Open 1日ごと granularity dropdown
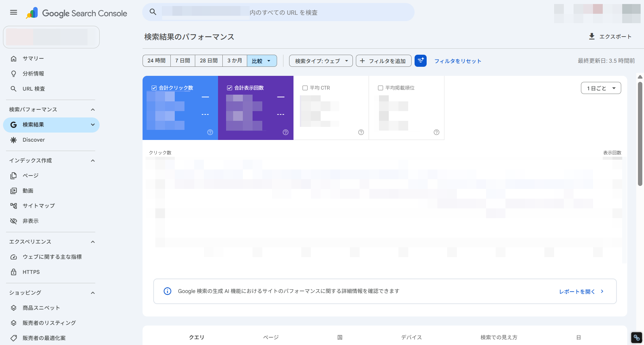This screenshot has width=644, height=345. [601, 88]
